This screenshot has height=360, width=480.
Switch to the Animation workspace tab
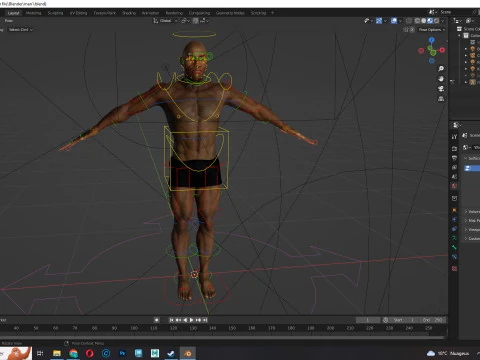(150, 13)
